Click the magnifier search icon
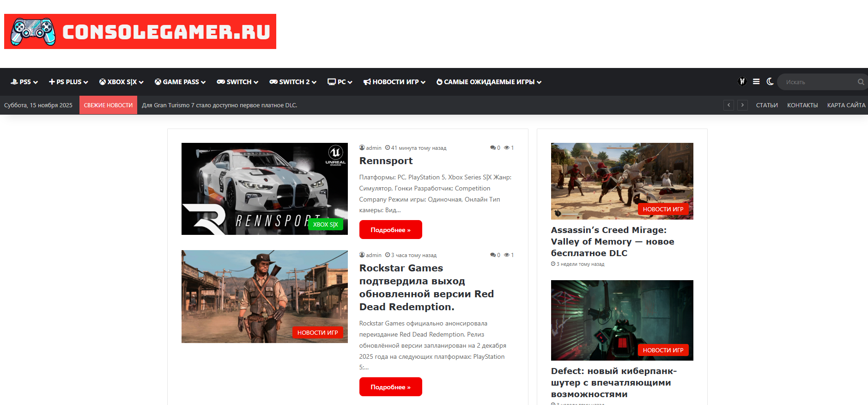 pyautogui.click(x=861, y=82)
